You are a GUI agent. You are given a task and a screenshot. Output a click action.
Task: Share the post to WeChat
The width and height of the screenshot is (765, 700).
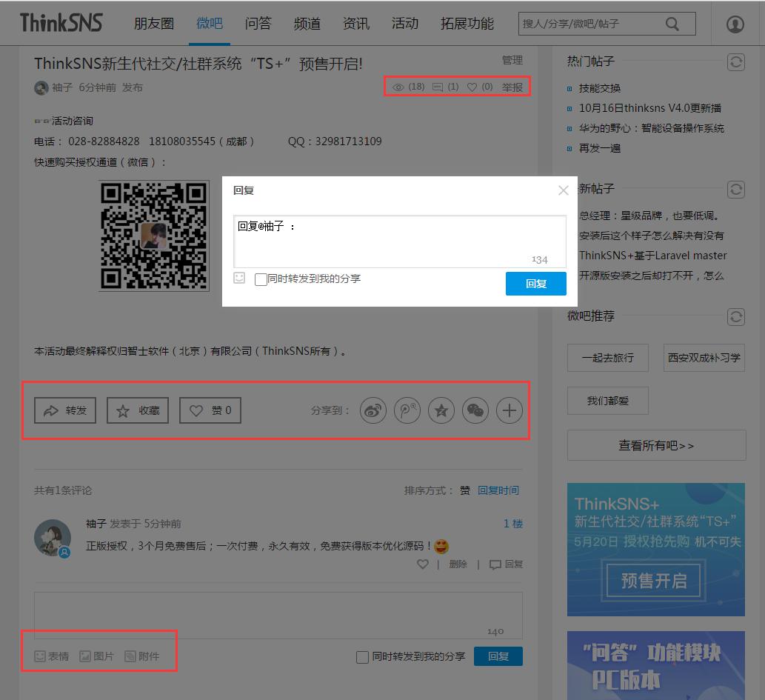tap(475, 410)
